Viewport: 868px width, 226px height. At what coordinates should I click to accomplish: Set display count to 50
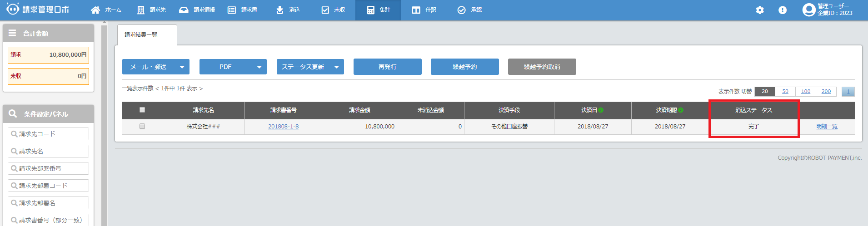click(x=785, y=91)
